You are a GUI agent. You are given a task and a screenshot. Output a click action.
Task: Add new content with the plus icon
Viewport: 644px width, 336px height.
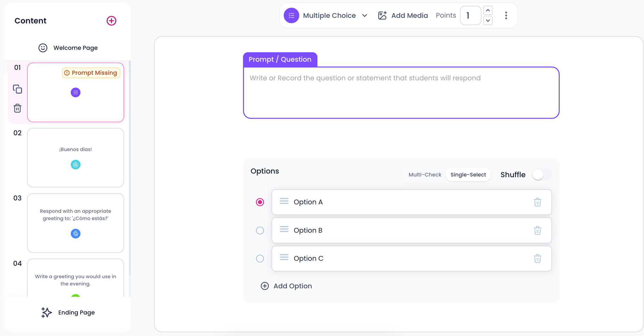click(x=111, y=21)
